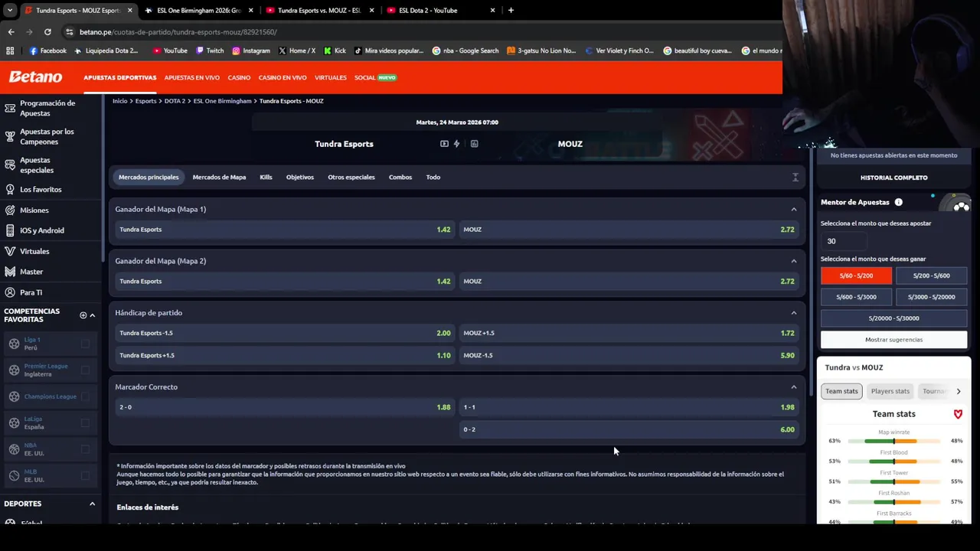The image size is (980, 551).
Task: Click Mostrar sugerencias button
Action: tap(893, 339)
